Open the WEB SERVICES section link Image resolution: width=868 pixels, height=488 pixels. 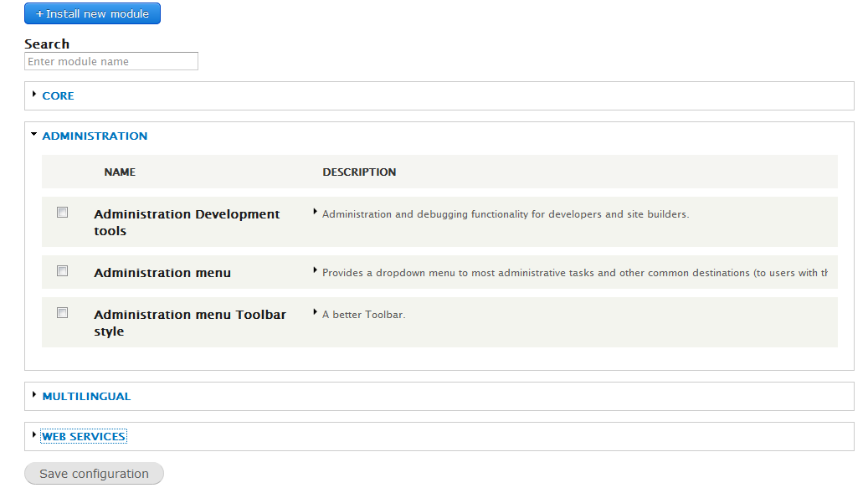pyautogui.click(x=84, y=437)
